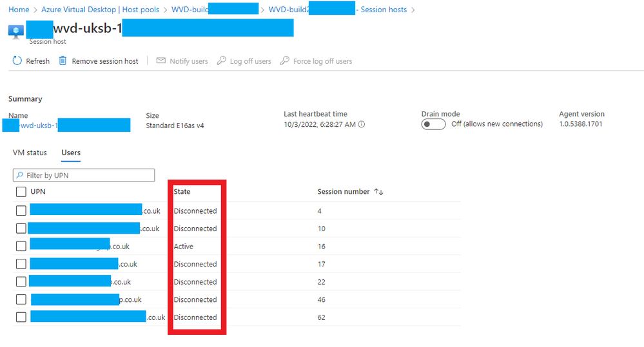Click the Refresh icon
The image size is (644, 347).
click(17, 61)
